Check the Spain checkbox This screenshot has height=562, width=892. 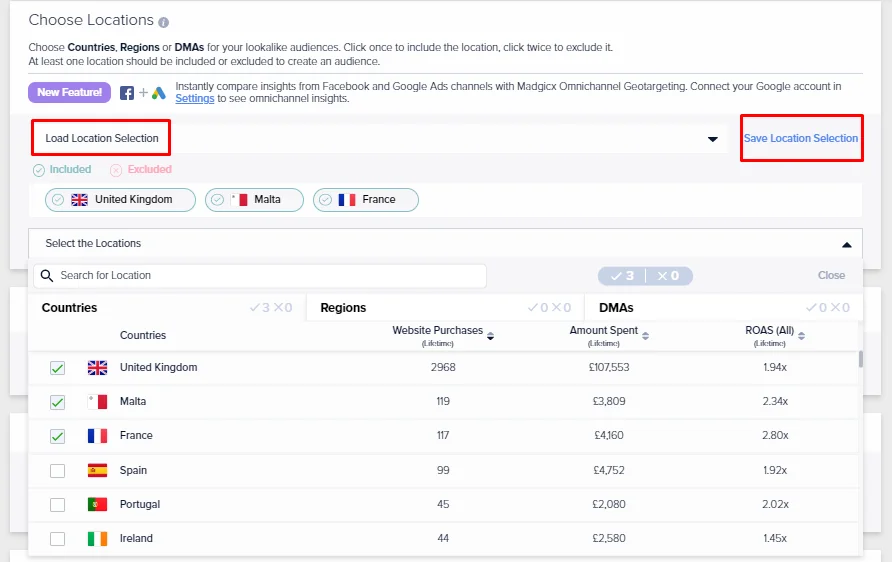[57, 471]
